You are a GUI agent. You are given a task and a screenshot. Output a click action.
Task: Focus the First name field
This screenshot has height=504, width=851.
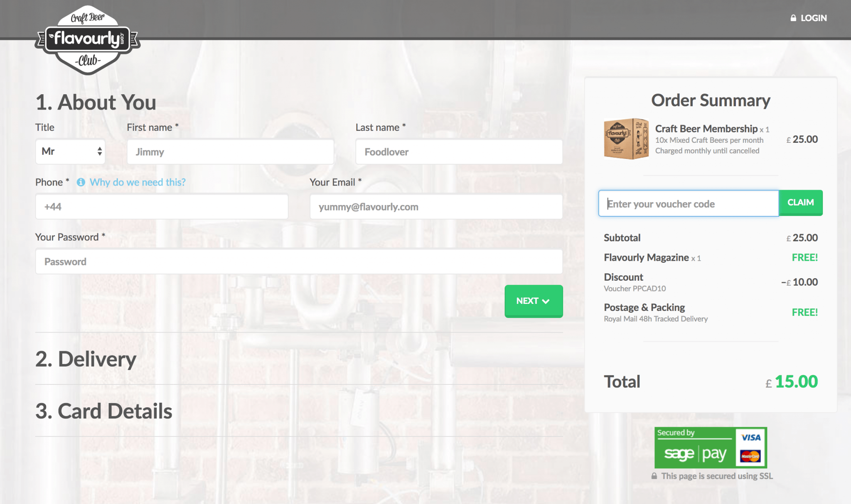[x=230, y=152]
